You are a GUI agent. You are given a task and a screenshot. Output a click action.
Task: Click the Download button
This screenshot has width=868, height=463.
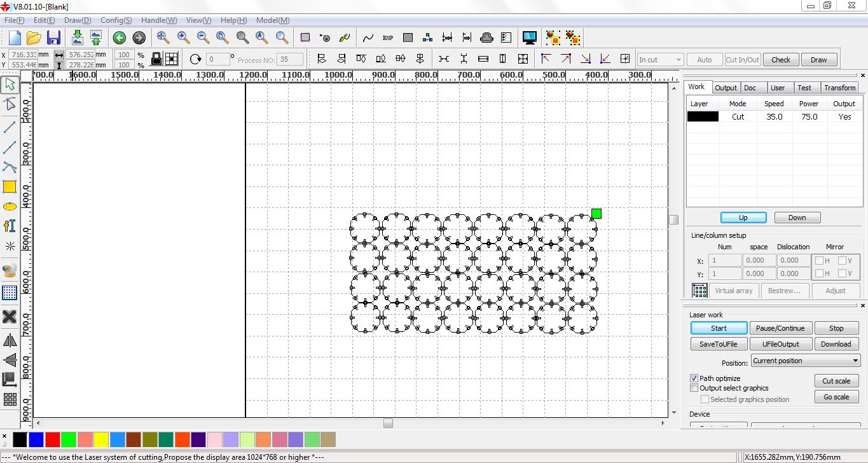click(836, 344)
